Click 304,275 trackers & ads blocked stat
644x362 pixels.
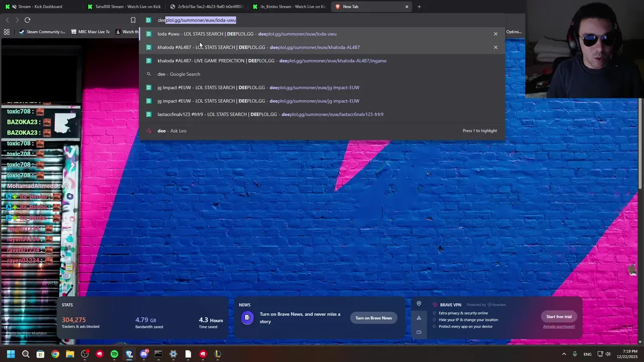pos(80,322)
